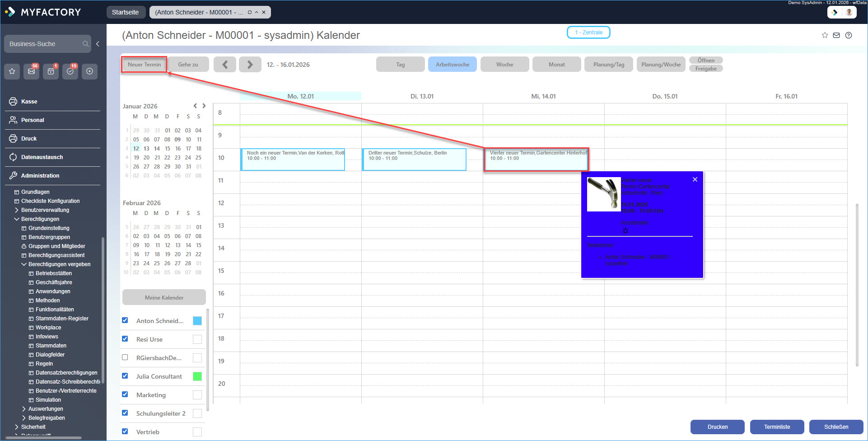This screenshot has height=441, width=868.
Task: Click the Schließen button
Action: 836,427
